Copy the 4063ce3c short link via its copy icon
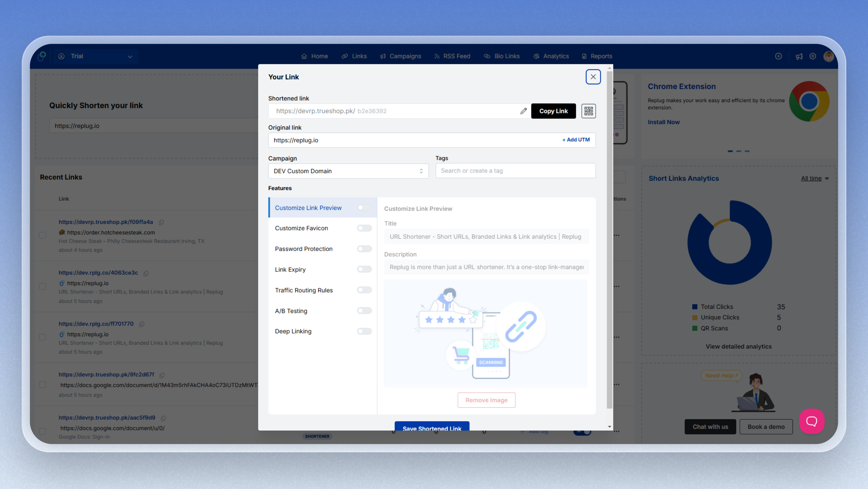The image size is (868, 489). 146,273
